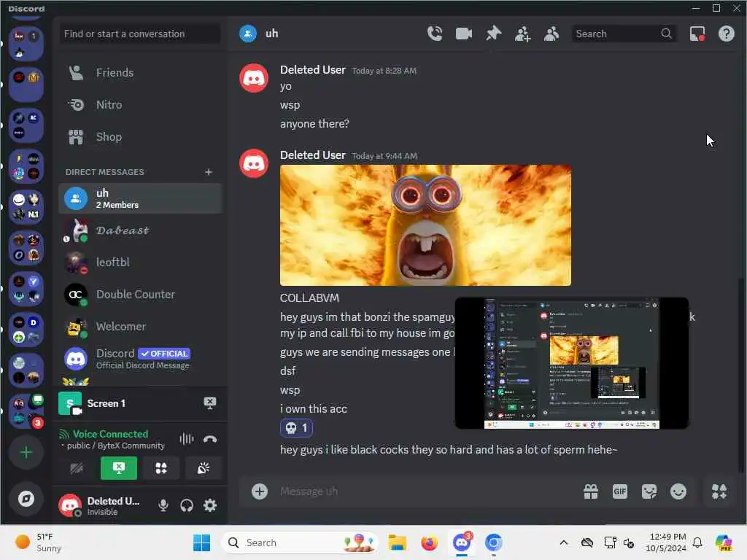Stop streaming Screen 1
This screenshot has width=747, height=560.
209,403
